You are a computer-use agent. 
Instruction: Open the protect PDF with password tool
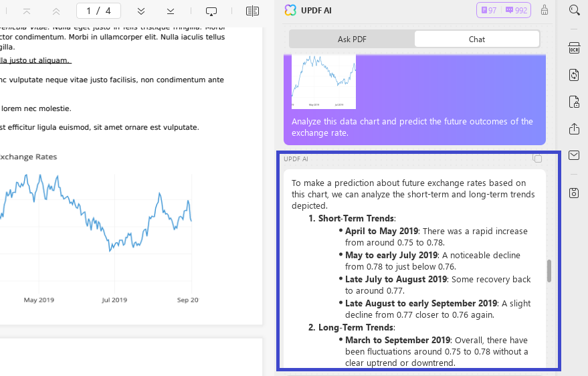pyautogui.click(x=574, y=102)
